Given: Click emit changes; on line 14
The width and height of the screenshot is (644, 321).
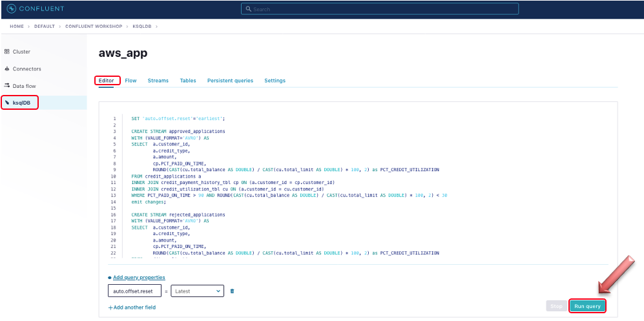Looking at the screenshot, I should pos(149,202).
